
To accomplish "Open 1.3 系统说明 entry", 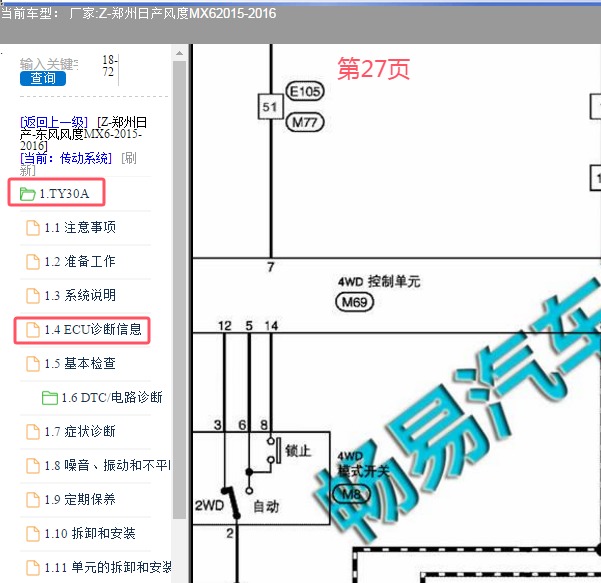I will tap(80, 296).
